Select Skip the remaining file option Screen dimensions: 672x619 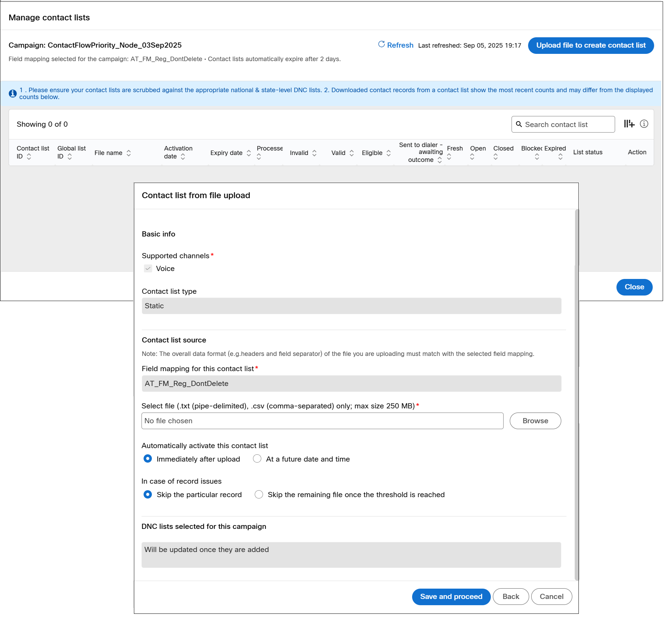tap(259, 494)
